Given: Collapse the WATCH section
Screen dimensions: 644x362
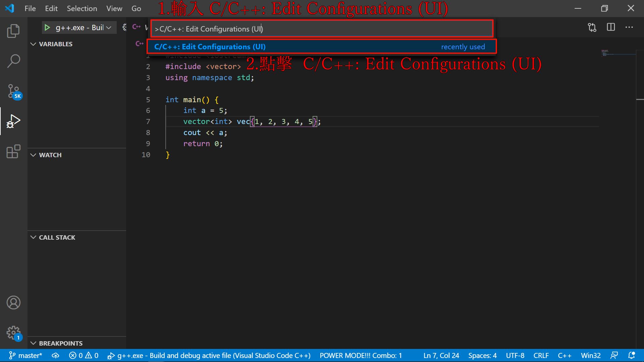Looking at the screenshot, I should [x=50, y=155].
